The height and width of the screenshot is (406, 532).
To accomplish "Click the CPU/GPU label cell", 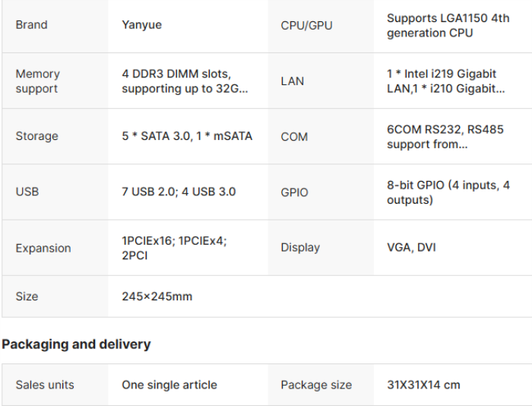I will pyautogui.click(x=306, y=26).
